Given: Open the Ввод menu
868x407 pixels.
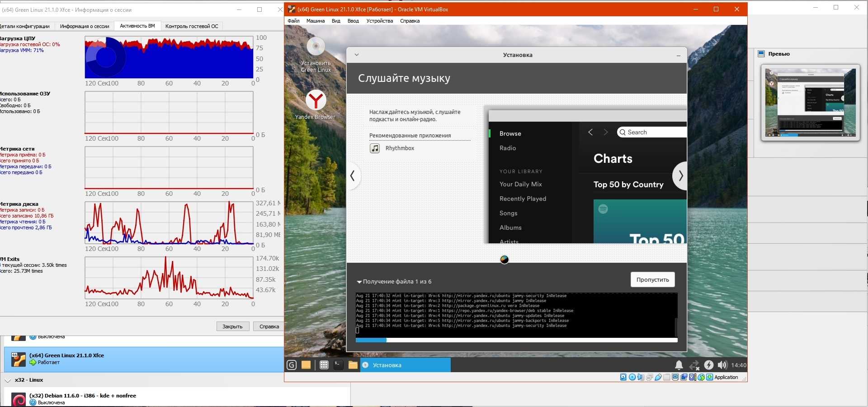Looking at the screenshot, I should 353,21.
